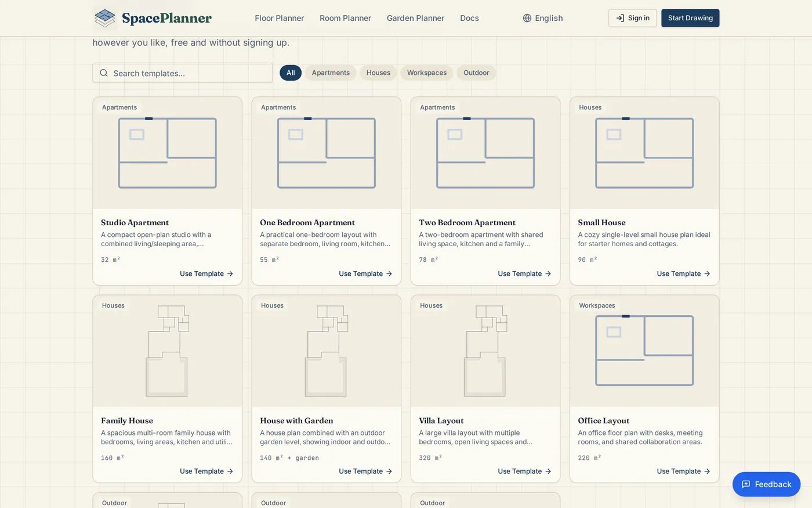Click the search magnifier icon
The width and height of the screenshot is (812, 508).
tap(104, 73)
